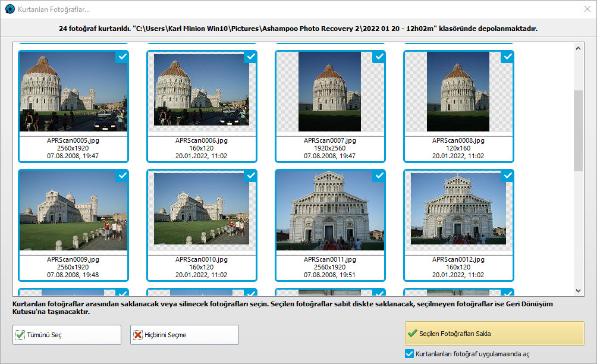Click the APRScan0005.jpg file name label
This screenshot has height=364, width=597.
(x=73, y=140)
